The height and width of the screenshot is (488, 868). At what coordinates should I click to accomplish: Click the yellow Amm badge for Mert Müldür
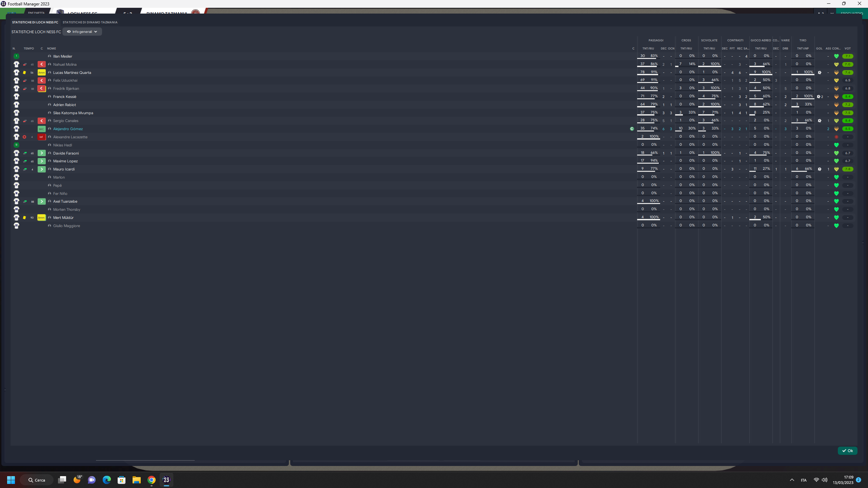click(41, 218)
